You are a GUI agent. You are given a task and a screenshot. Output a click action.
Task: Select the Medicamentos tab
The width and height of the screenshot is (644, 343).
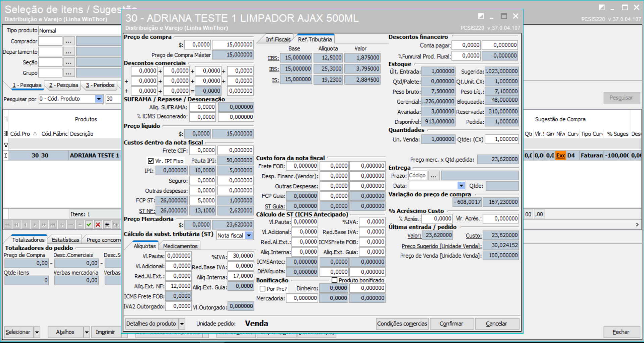pos(180,246)
